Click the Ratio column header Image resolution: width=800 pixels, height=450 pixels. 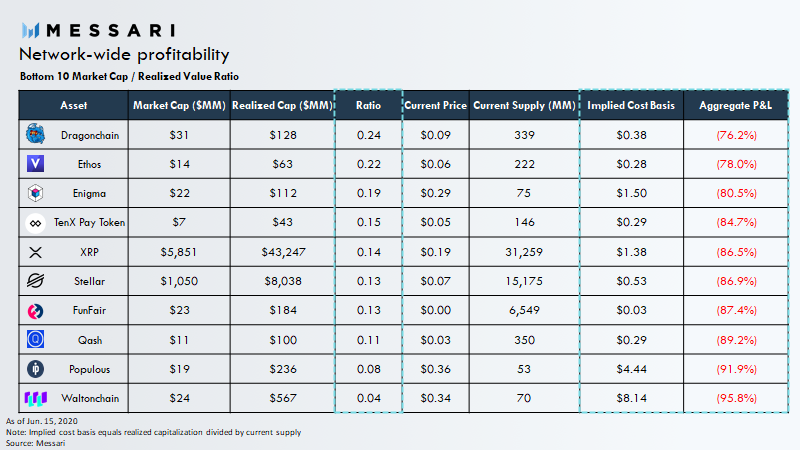[x=368, y=105]
